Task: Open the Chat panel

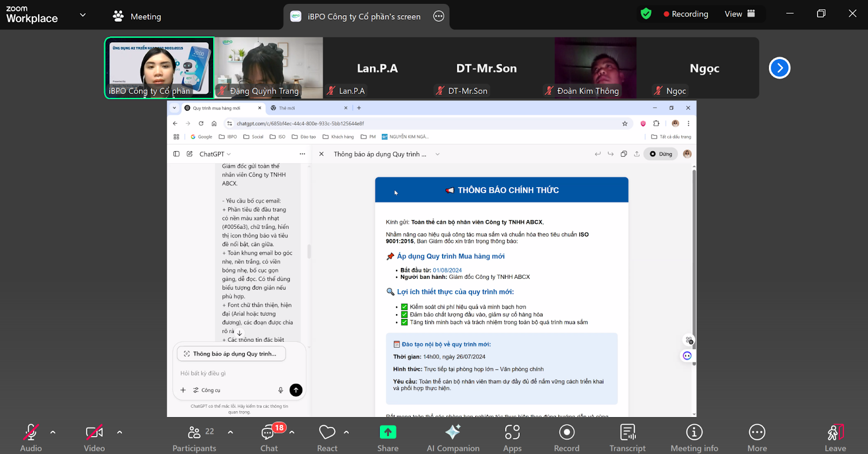Action: (x=269, y=437)
